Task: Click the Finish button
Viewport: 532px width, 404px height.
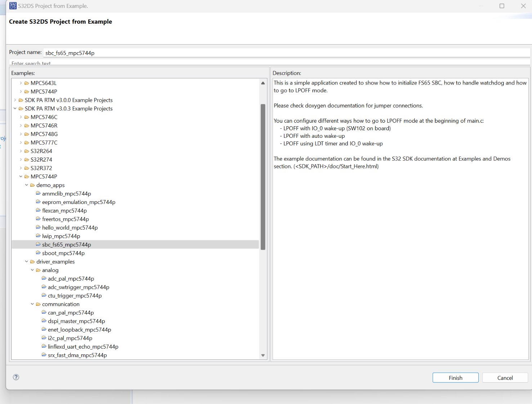Action: [455, 377]
